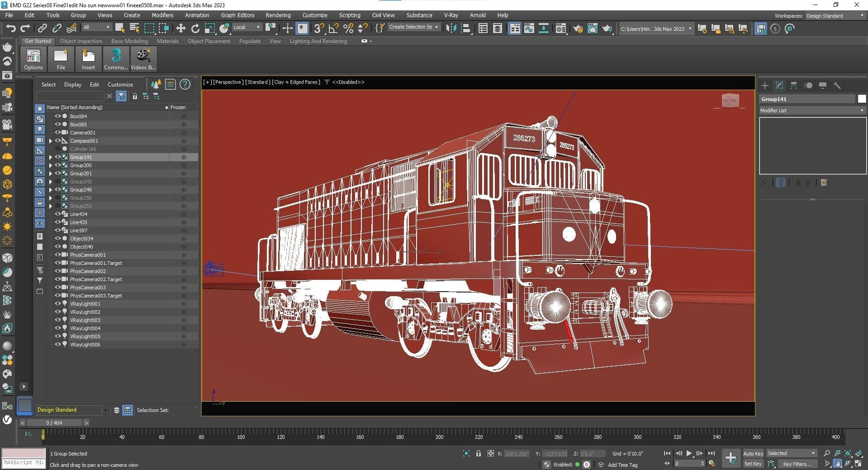The height and width of the screenshot is (470, 868).
Task: Open Videos & tutorials ribbon icon
Action: click(x=143, y=59)
